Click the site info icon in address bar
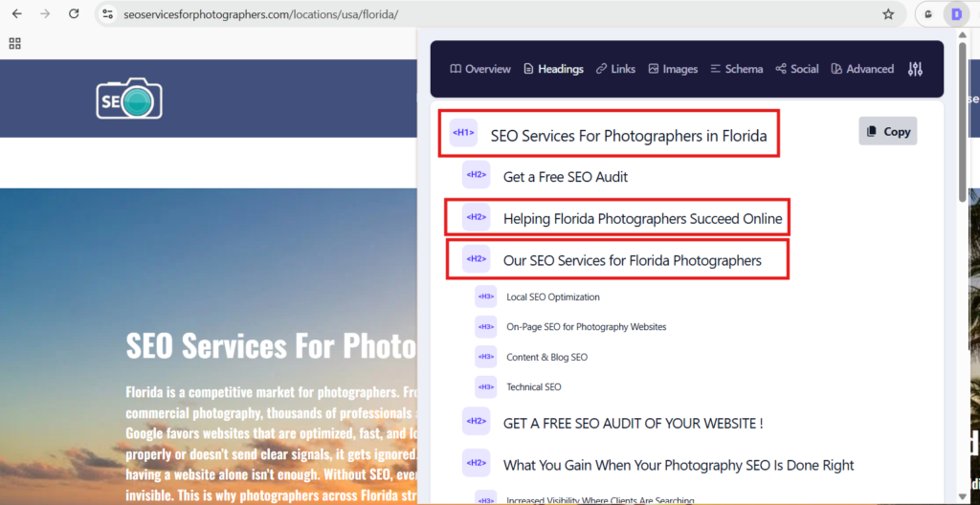Viewport: 980px width, 505px height. pyautogui.click(x=108, y=14)
